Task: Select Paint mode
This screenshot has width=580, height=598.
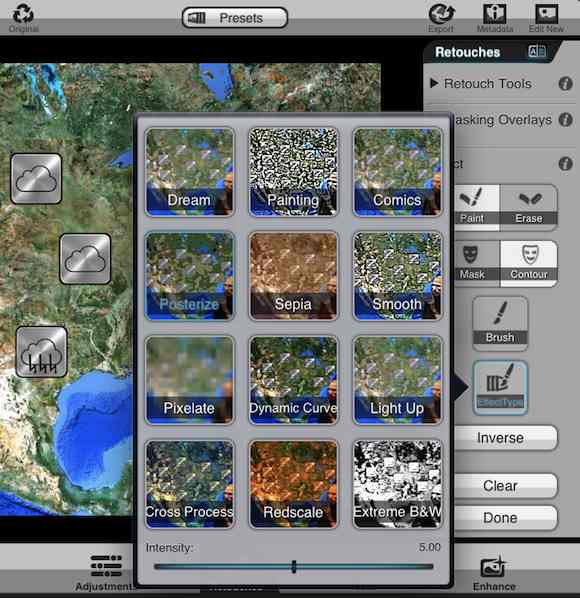Action: 476,207
